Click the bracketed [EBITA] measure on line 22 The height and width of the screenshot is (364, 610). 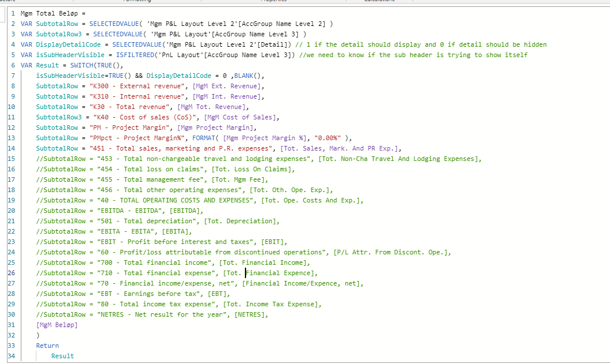click(175, 231)
